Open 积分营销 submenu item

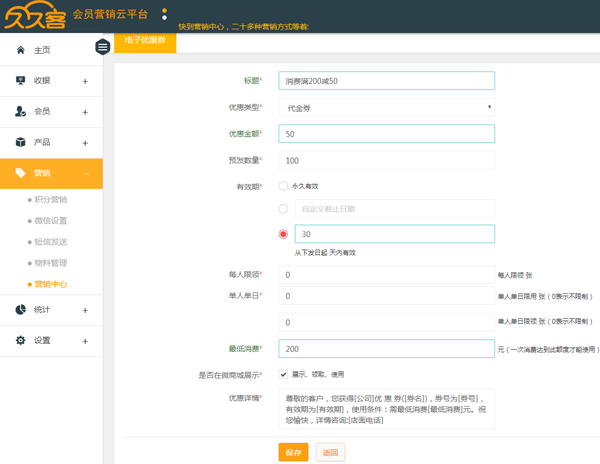[x=51, y=200]
